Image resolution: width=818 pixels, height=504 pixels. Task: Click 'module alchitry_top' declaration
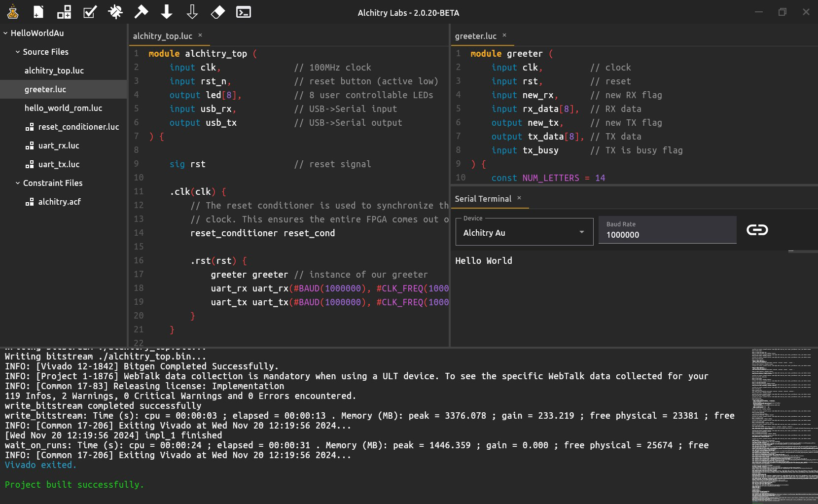click(x=203, y=53)
